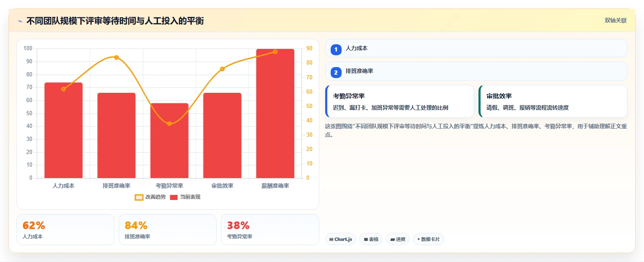The width and height of the screenshot is (644, 262).
Task: Select the 排班准确率 red bar
Action: (117, 135)
